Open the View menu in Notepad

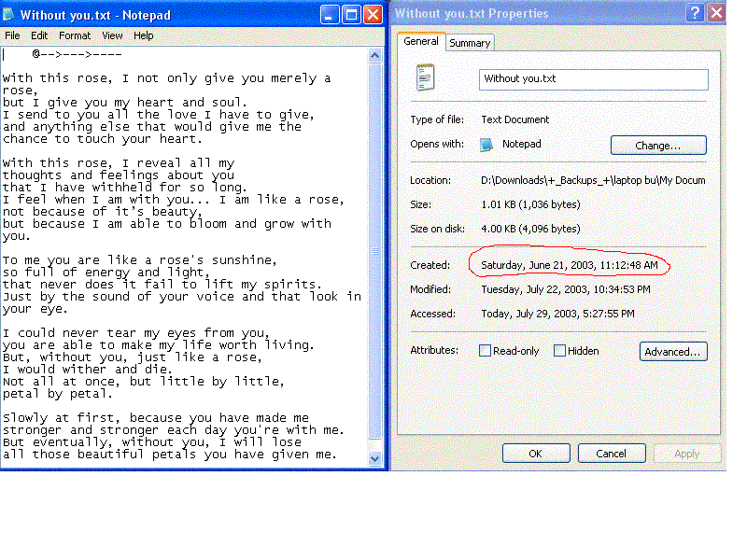[x=112, y=35]
